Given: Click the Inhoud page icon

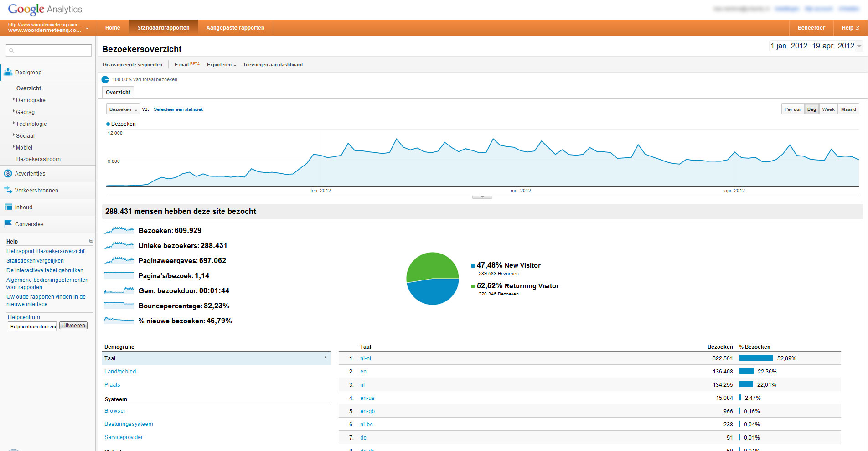Looking at the screenshot, I should point(8,207).
